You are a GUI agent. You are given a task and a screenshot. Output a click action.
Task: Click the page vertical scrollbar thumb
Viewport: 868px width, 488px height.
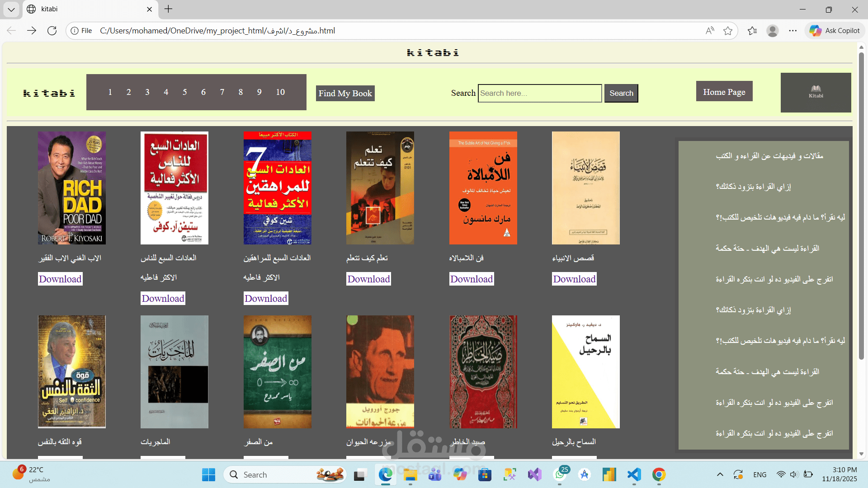coord(861,206)
